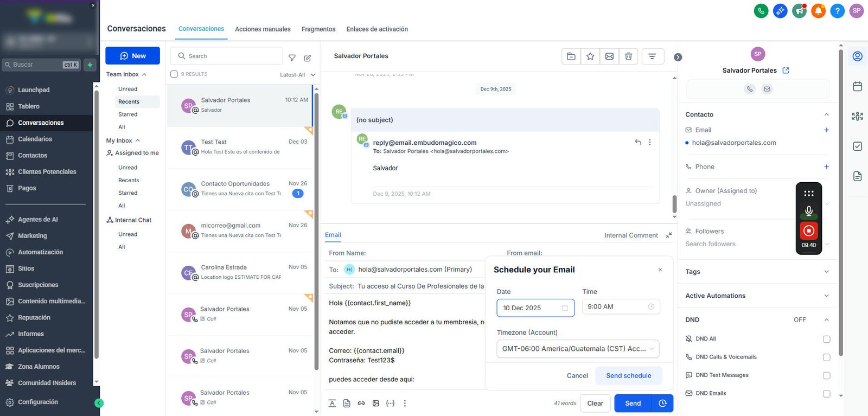Clear the email draft with Clear button

595,404
